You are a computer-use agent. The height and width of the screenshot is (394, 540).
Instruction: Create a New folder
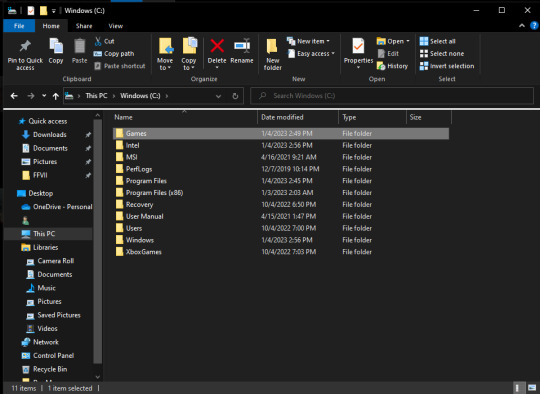pos(272,54)
